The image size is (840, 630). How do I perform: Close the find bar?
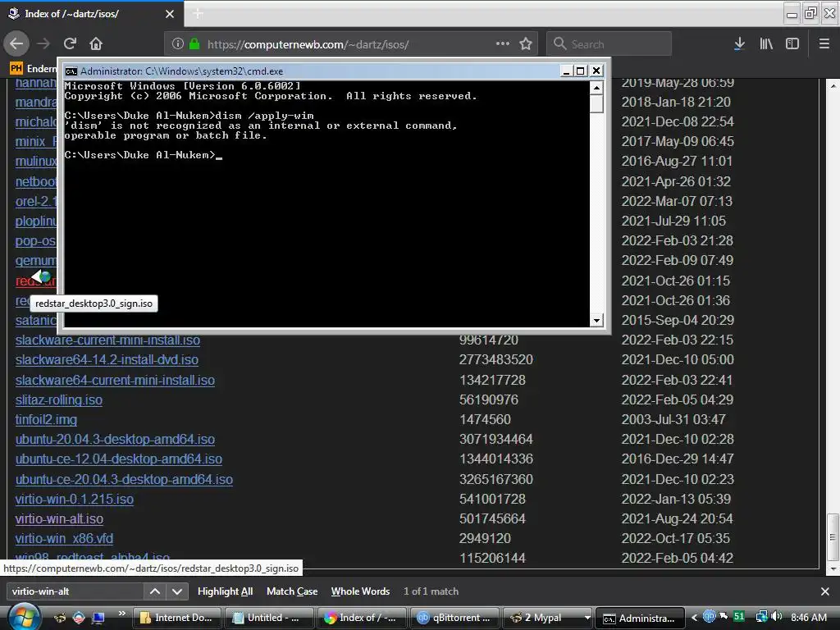[825, 591]
